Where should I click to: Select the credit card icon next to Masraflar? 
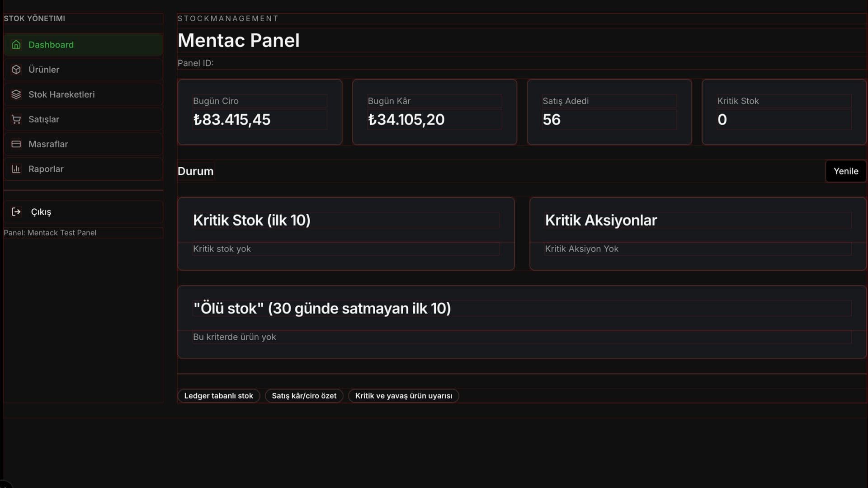tap(16, 144)
